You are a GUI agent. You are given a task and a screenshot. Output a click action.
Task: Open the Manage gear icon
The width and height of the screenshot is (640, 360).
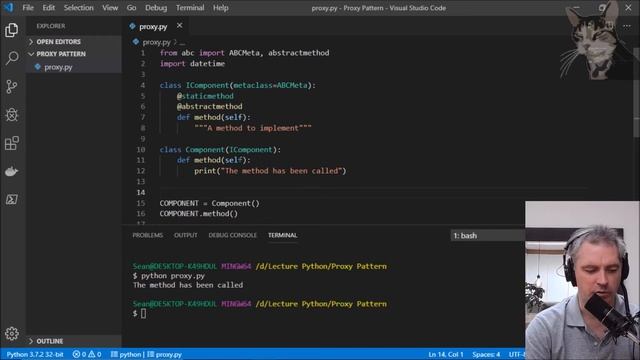[x=11, y=333]
